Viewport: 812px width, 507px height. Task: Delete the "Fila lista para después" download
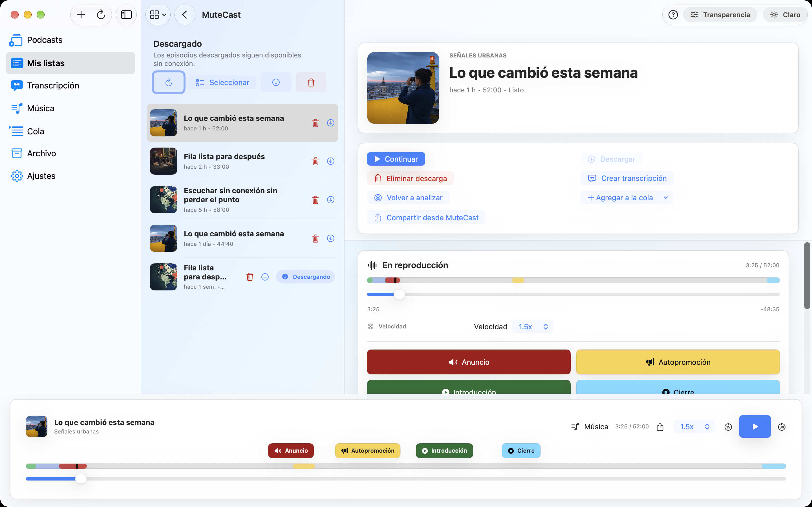click(315, 161)
